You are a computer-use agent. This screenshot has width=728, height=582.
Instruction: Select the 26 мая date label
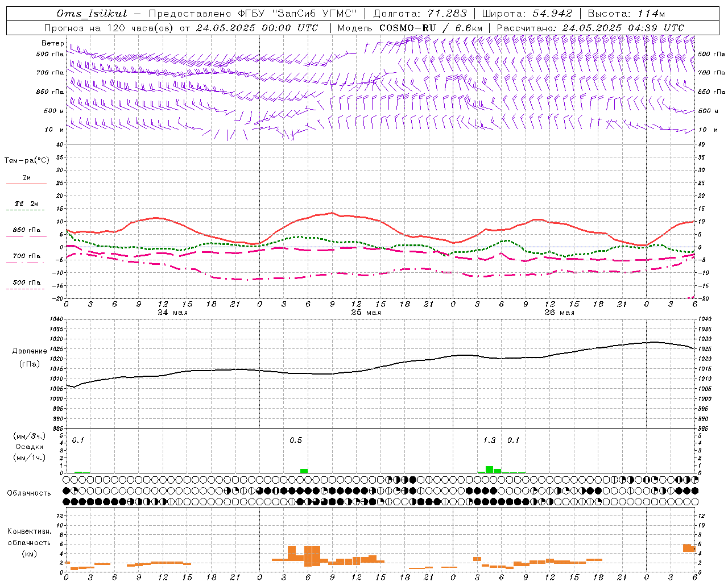tap(559, 313)
